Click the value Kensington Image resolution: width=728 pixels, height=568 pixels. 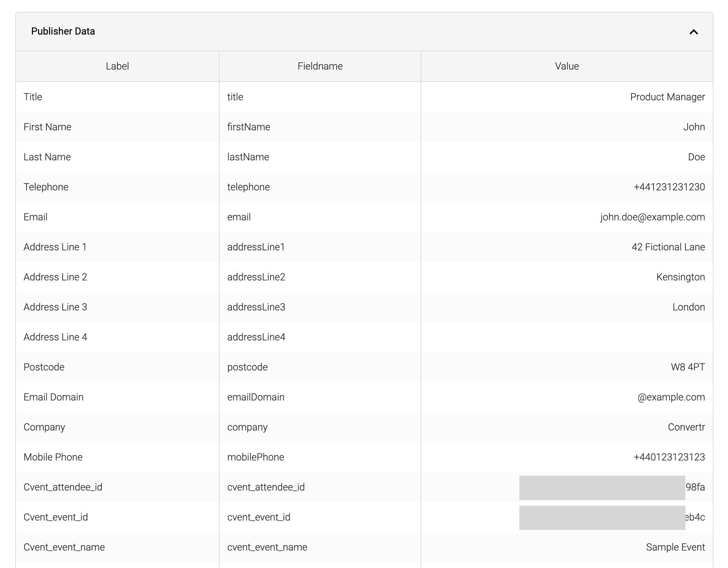point(681,277)
